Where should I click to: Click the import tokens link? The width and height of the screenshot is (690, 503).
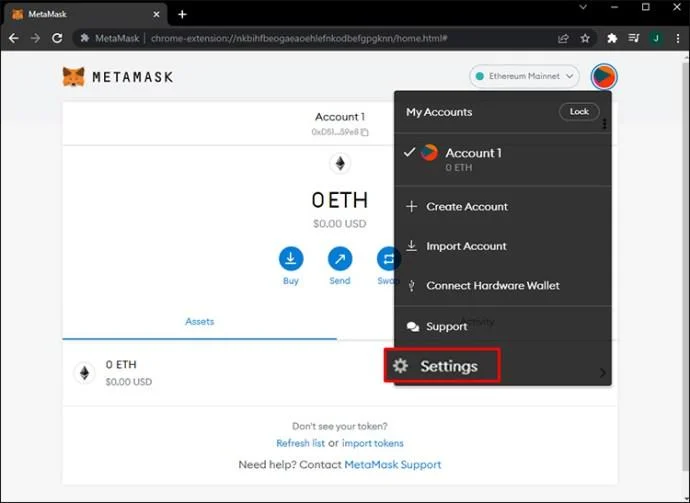tap(373, 443)
